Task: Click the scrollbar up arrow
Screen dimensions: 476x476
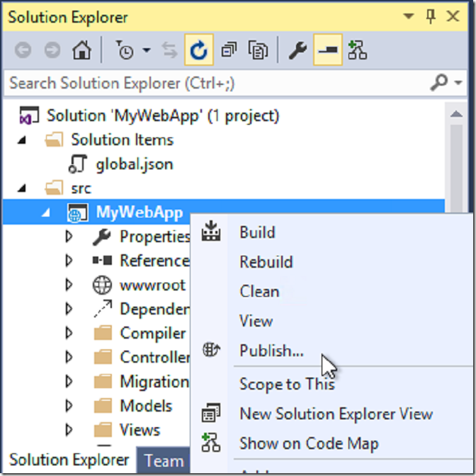Action: (x=456, y=114)
